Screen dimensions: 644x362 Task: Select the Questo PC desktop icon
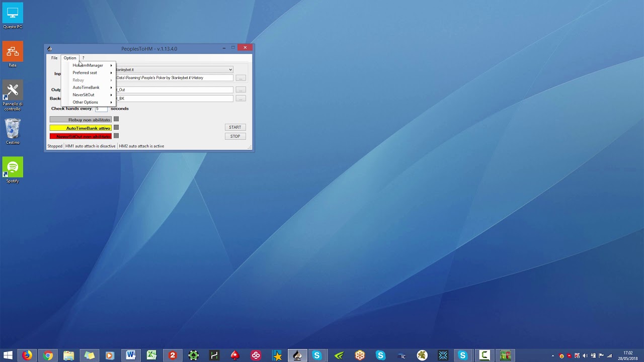coord(13,17)
